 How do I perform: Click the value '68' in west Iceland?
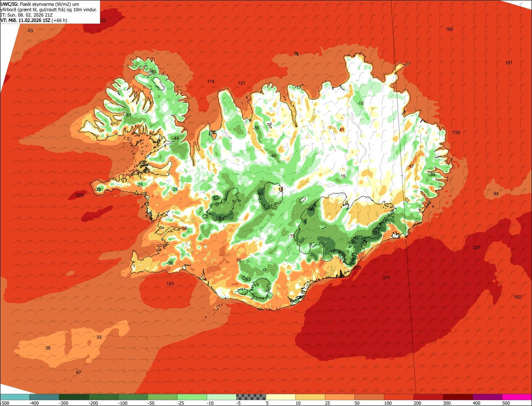coord(185,228)
